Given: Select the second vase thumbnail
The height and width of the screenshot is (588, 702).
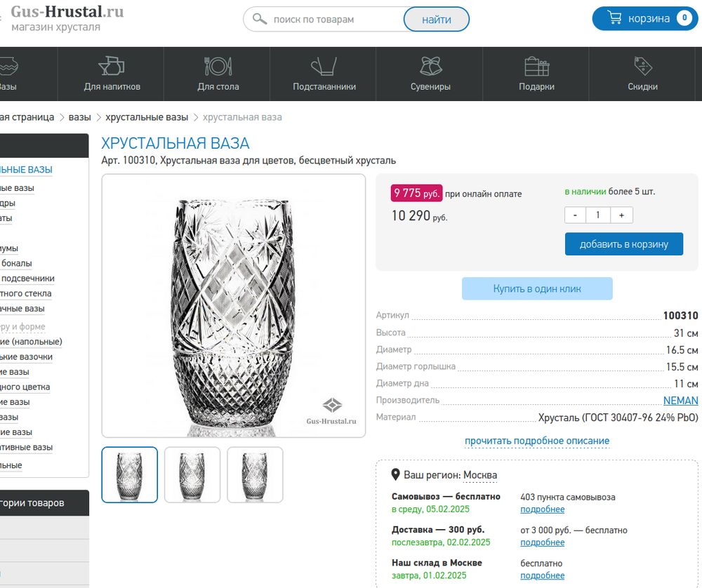Looking at the screenshot, I should [192, 475].
